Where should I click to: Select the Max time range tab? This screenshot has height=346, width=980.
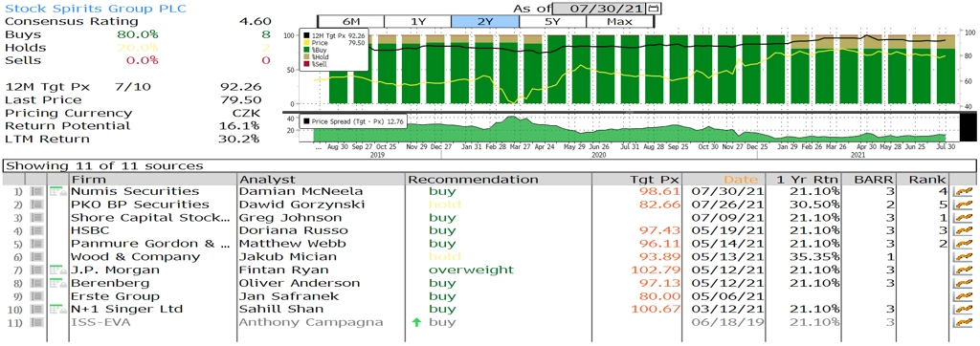coord(620,21)
